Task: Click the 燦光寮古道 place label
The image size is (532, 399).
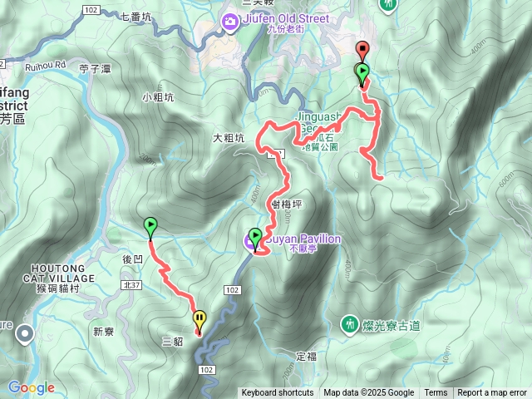Action: point(392,326)
